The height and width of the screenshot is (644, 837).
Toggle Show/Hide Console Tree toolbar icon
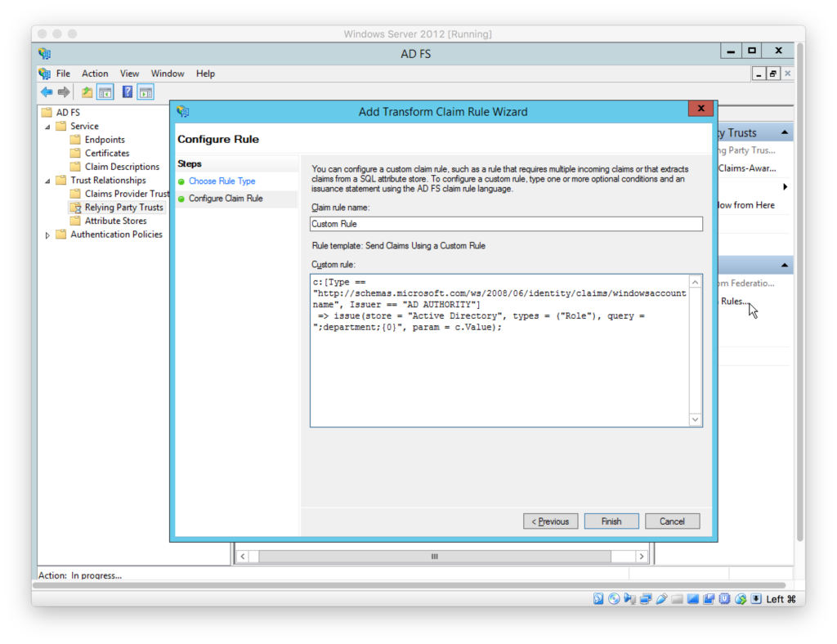(x=105, y=92)
